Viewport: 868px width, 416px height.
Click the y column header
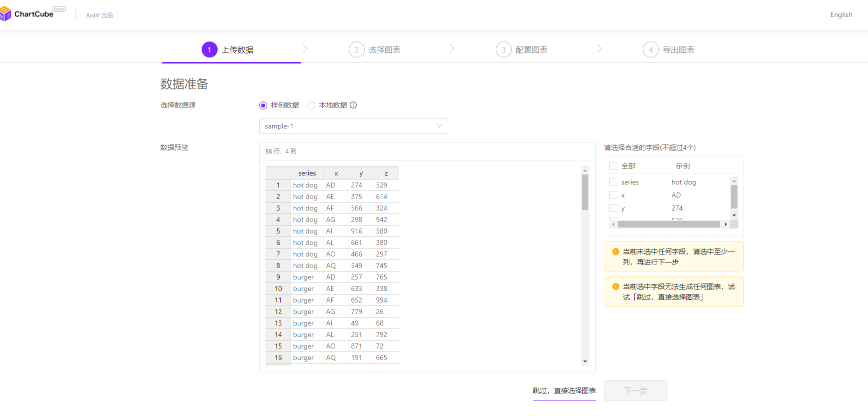pyautogui.click(x=361, y=173)
